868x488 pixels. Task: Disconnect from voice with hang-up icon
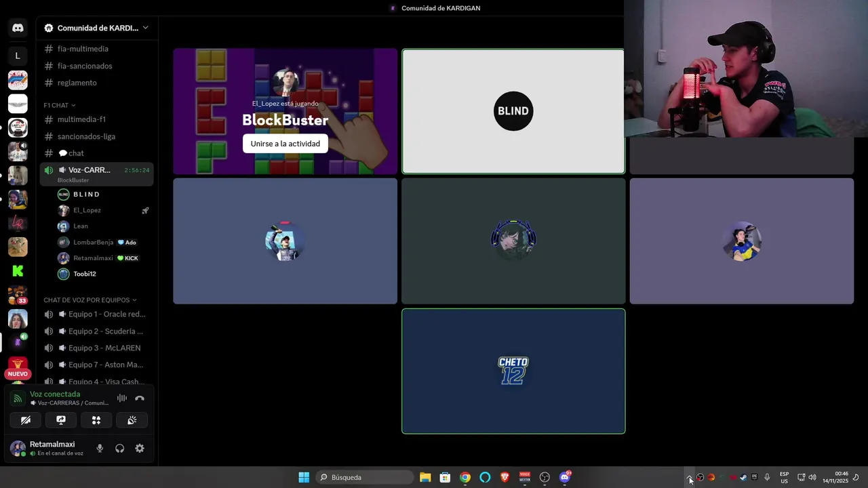pos(140,399)
